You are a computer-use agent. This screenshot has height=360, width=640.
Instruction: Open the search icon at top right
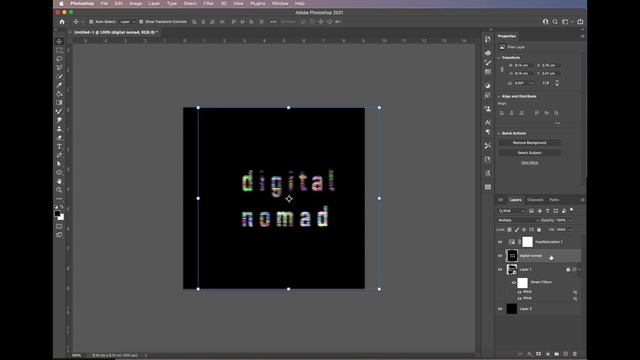pyautogui.click(x=555, y=22)
